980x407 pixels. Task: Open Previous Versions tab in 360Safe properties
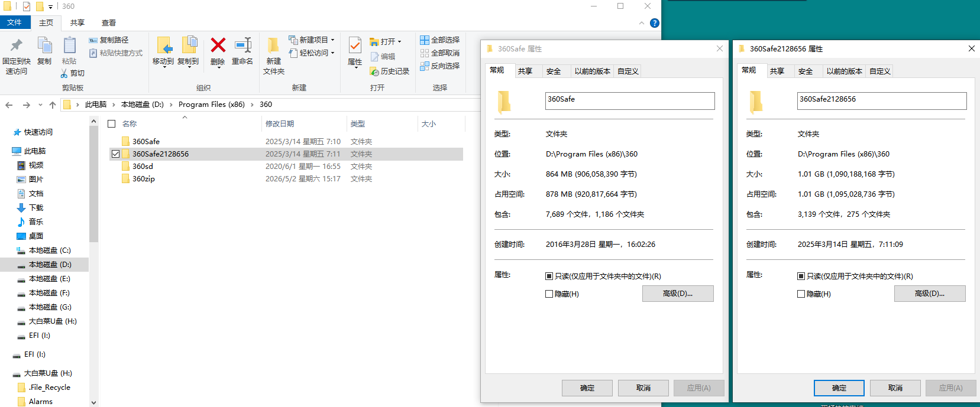pos(592,71)
